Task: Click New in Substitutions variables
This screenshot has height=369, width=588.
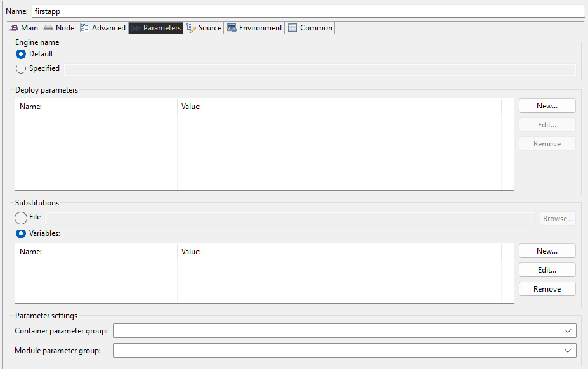Action: (547, 251)
